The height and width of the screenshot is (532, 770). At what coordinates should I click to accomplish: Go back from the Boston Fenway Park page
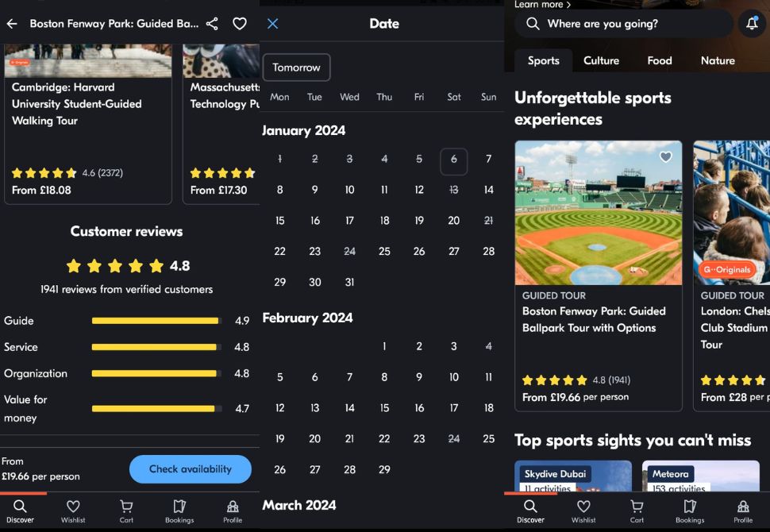pos(12,24)
